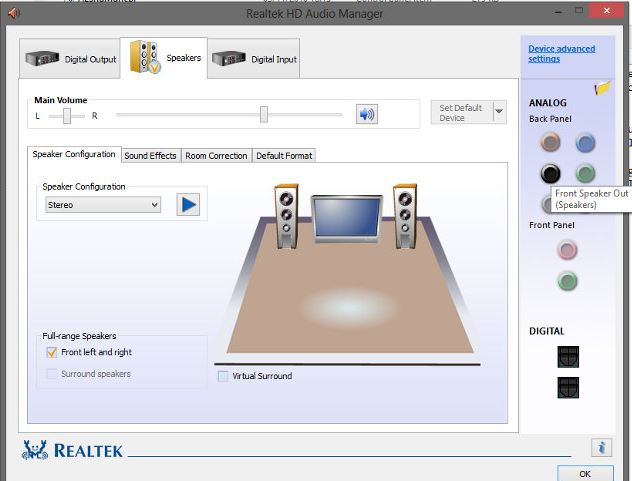Switch to Digital Input tab
Image resolution: width=632 pixels, height=481 pixels.
point(254,59)
